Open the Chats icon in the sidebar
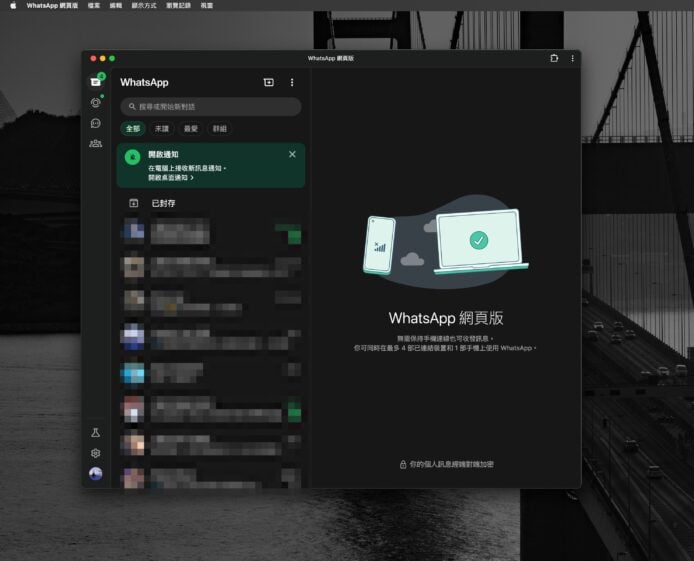The image size is (694, 561). (95, 82)
